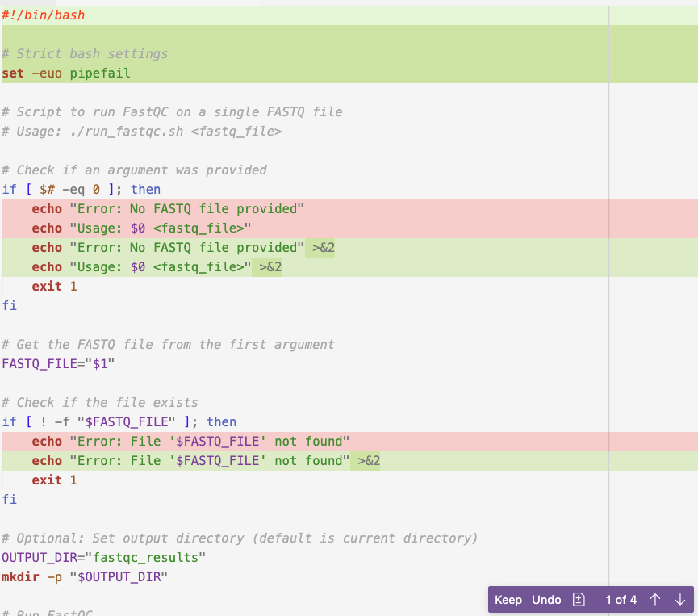Click the upward arrow to go to previous change
This screenshot has height=616, width=698.
655,599
